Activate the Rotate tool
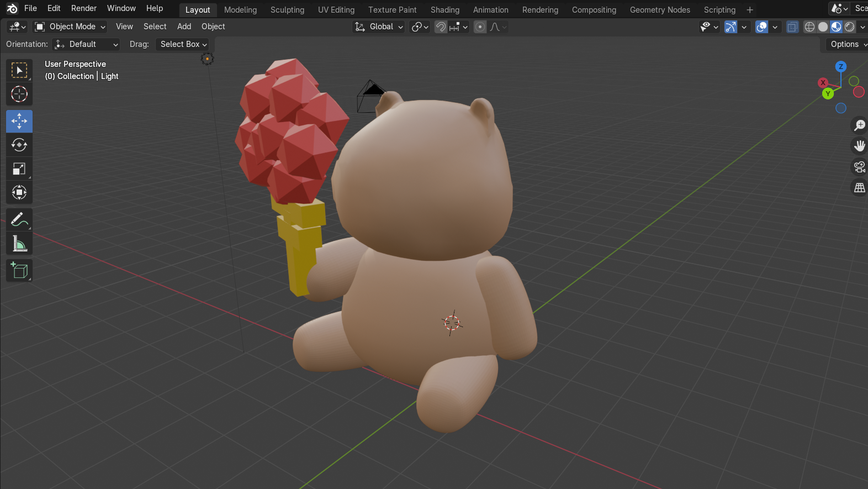The image size is (868, 489). click(19, 145)
